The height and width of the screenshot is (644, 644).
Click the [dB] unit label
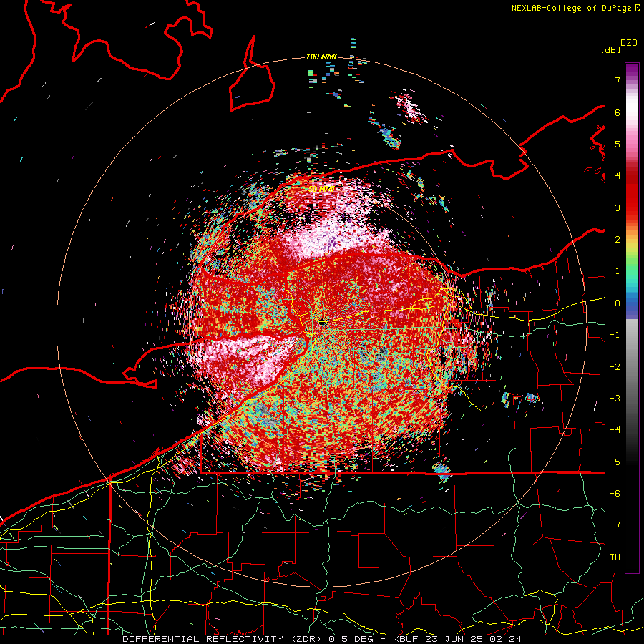pyautogui.click(x=611, y=50)
